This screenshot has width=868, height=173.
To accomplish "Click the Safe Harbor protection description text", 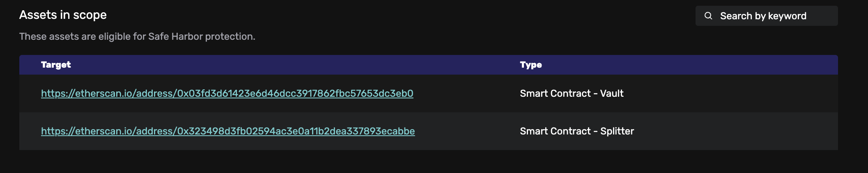I will pos(137,36).
